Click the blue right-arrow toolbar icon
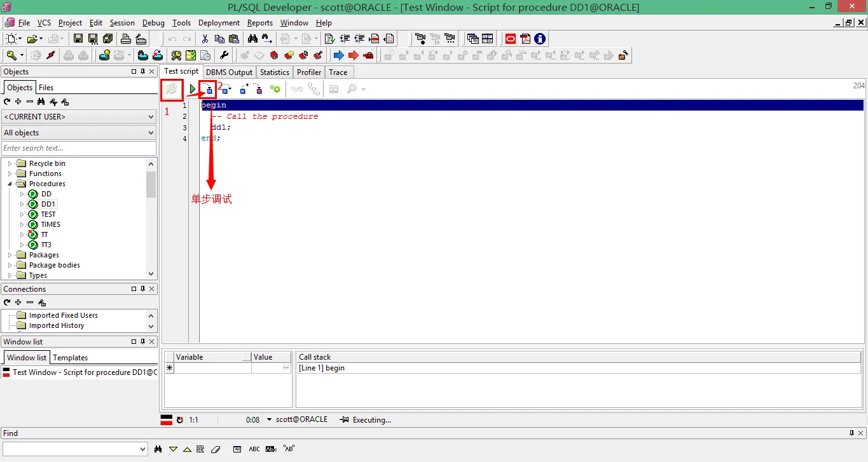The image size is (868, 462). [338, 55]
